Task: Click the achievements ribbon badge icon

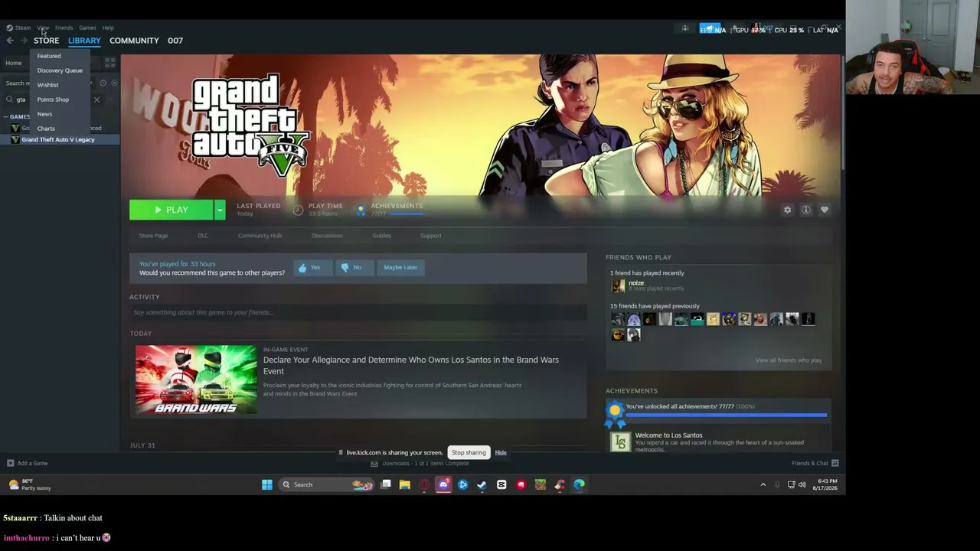Action: (615, 413)
